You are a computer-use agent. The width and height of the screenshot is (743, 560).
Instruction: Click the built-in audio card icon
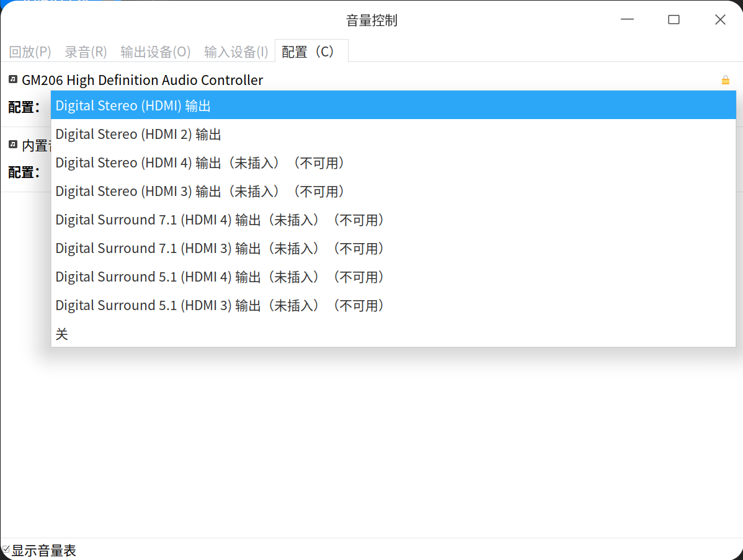click(13, 144)
